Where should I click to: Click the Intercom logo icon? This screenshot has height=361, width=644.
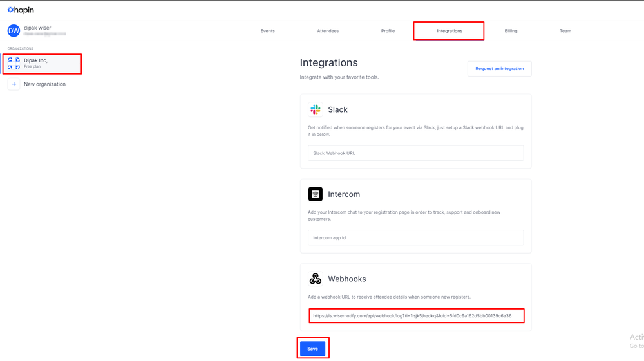click(x=316, y=194)
